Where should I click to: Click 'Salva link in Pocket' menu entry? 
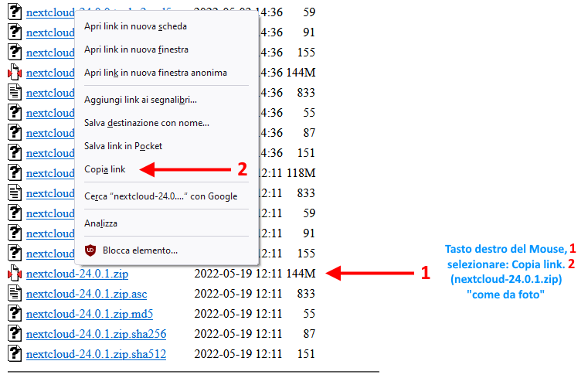point(124,146)
